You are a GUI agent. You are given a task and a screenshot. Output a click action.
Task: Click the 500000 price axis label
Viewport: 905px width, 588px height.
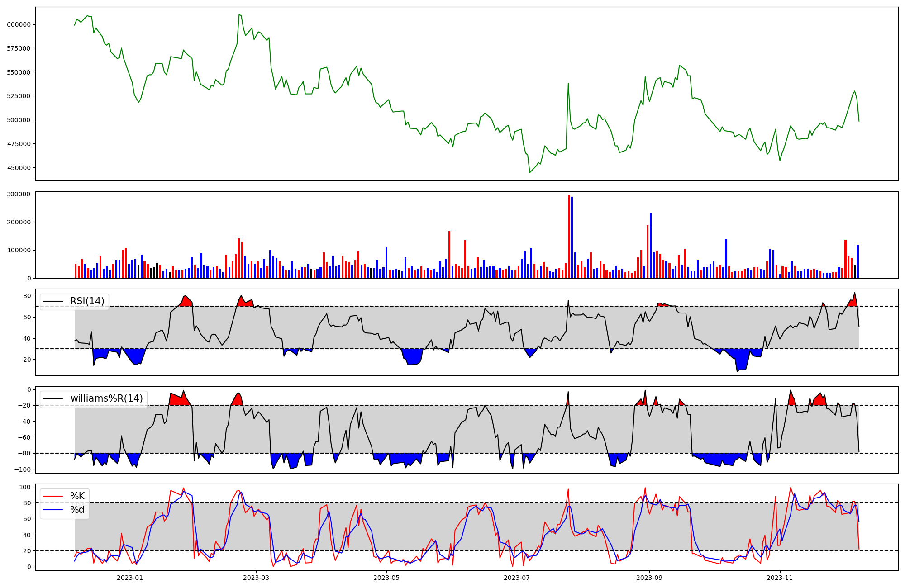click(19, 120)
